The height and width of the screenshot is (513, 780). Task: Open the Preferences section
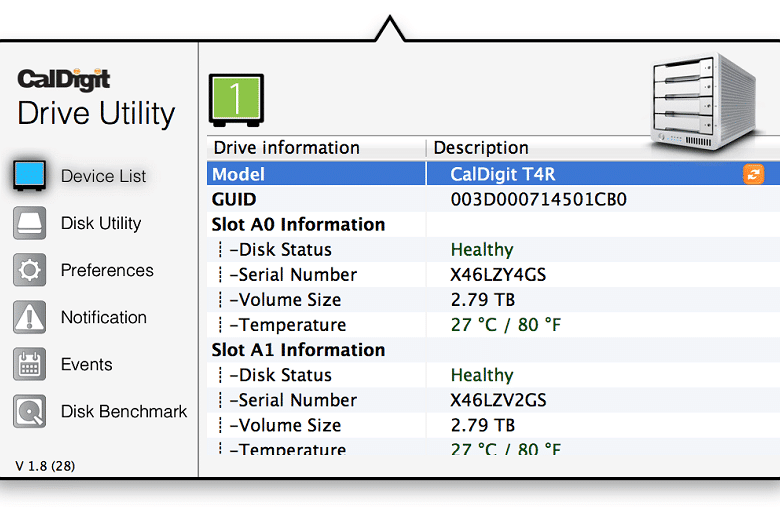pyautogui.click(x=107, y=270)
